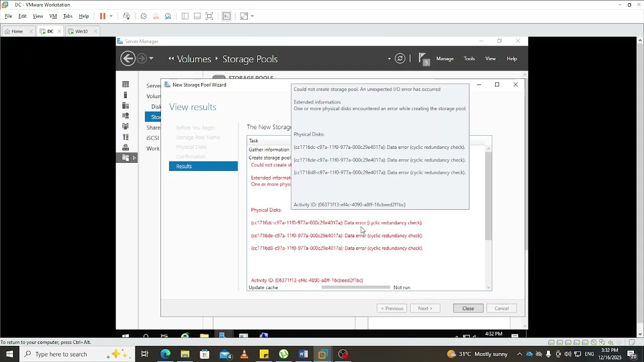Image resolution: width=644 pixels, height=362 pixels.
Task: Select the Results wizard step
Action: [203, 166]
